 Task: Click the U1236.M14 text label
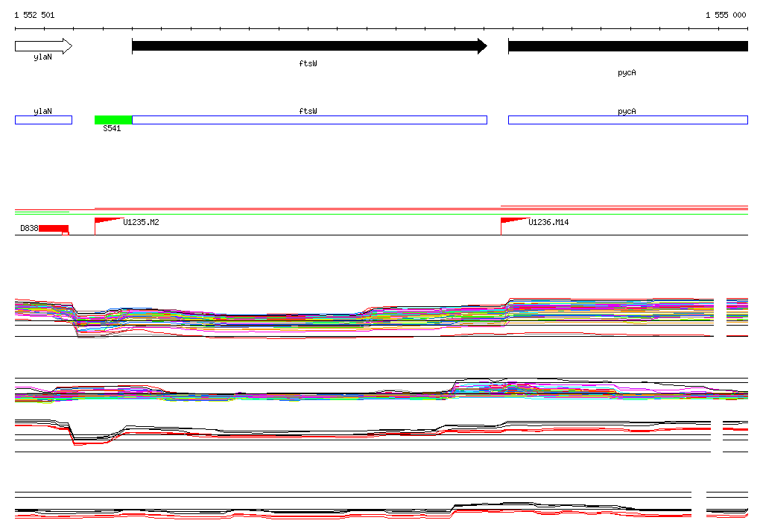548,223
